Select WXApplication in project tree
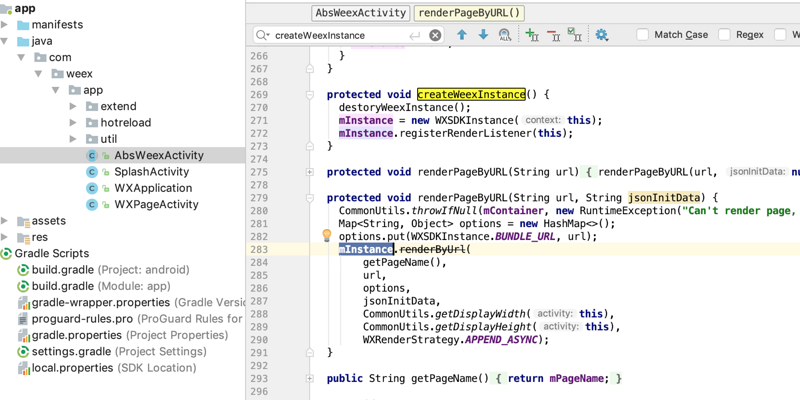 pos(153,188)
